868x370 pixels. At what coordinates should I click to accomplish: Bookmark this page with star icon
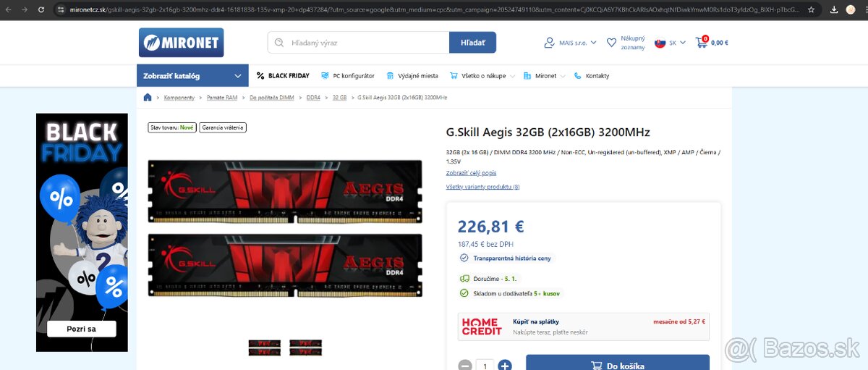click(812, 10)
